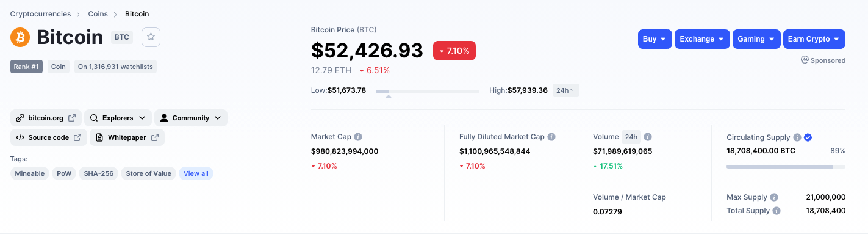This screenshot has width=868, height=240.
Task: Open the 24h range period selector
Action: coord(566,90)
